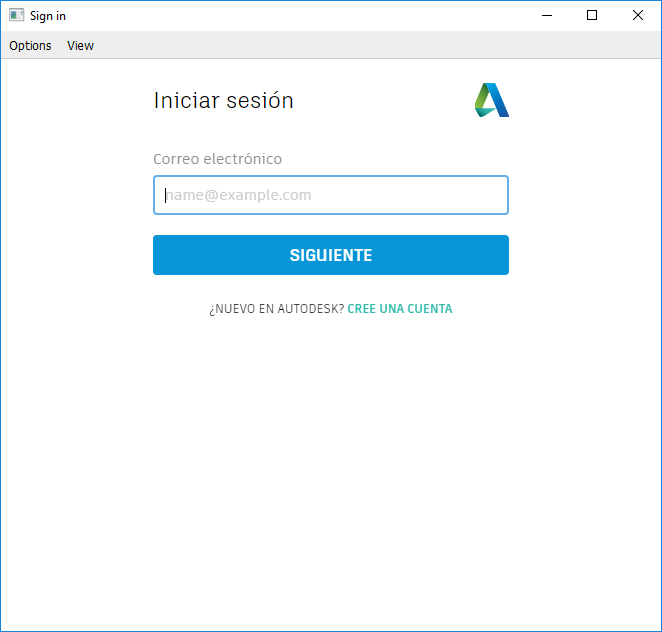The width and height of the screenshot is (662, 632).
Task: Focus the Correo electrónico input field
Action: [x=330, y=195]
